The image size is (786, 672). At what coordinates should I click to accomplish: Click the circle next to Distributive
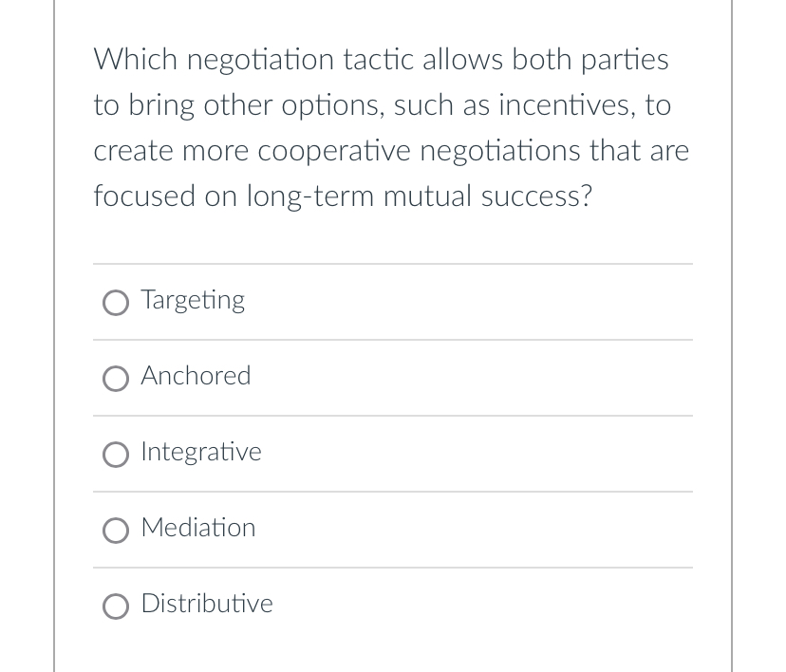(x=115, y=607)
